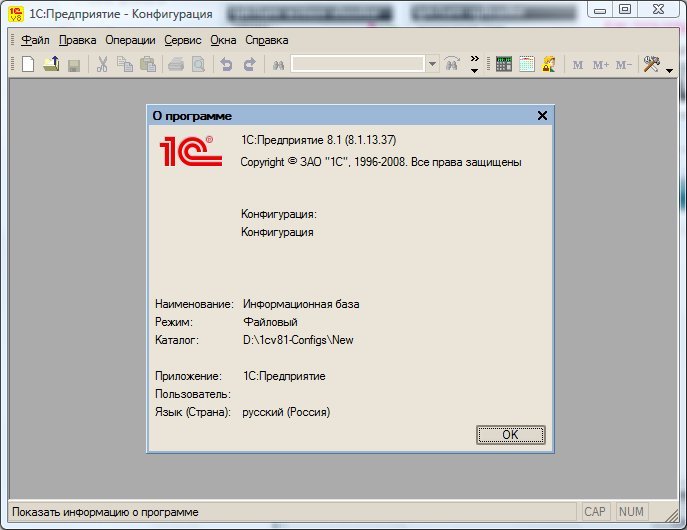The width and height of the screenshot is (687, 530).
Task: Undo last action arrow icon
Action: (x=226, y=64)
